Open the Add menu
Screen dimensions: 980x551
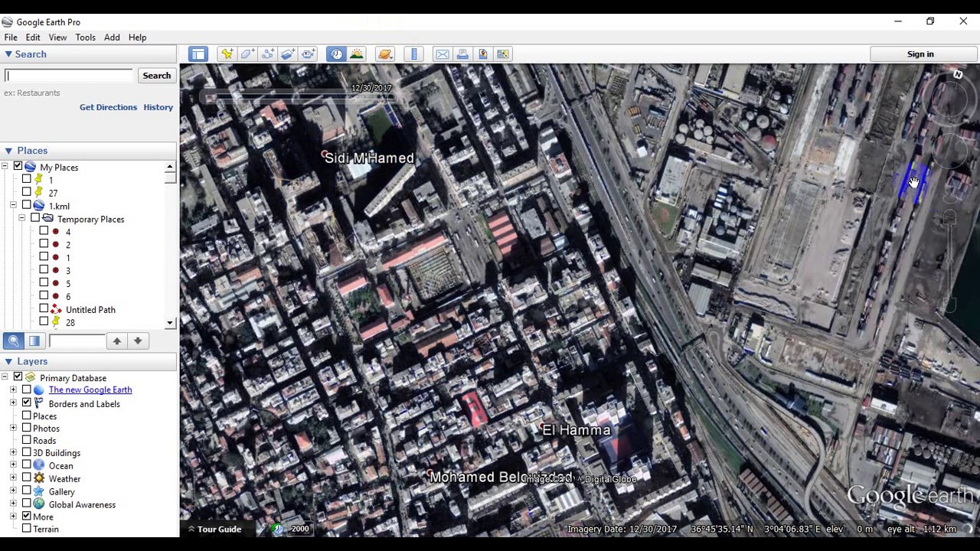click(112, 37)
